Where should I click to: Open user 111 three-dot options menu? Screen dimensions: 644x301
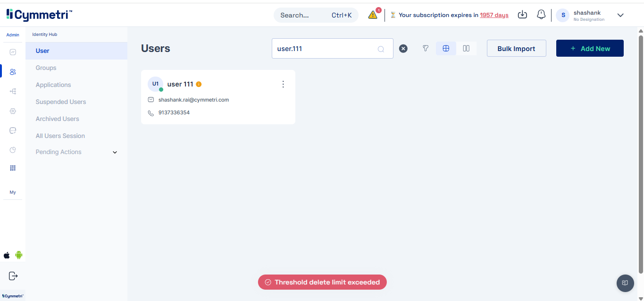(x=283, y=84)
